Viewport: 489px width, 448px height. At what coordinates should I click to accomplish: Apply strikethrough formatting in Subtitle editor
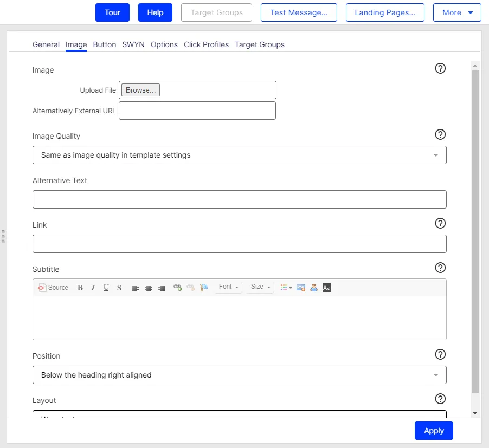click(x=119, y=288)
